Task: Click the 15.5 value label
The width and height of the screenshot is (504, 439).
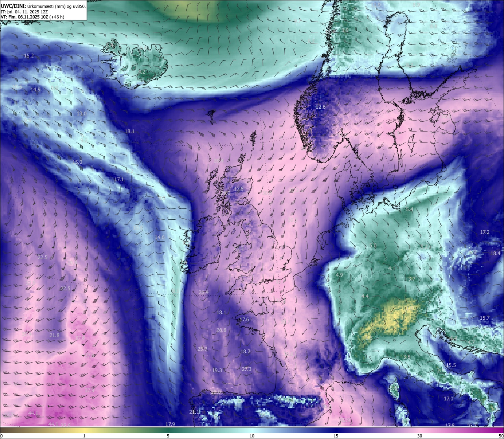Action: [x=451, y=365]
